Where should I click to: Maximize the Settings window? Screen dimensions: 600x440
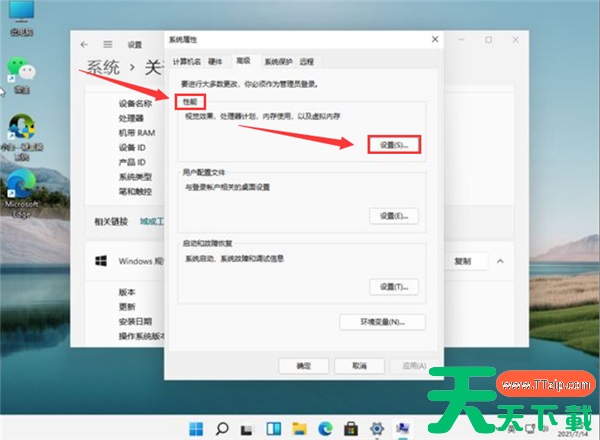tap(489, 39)
